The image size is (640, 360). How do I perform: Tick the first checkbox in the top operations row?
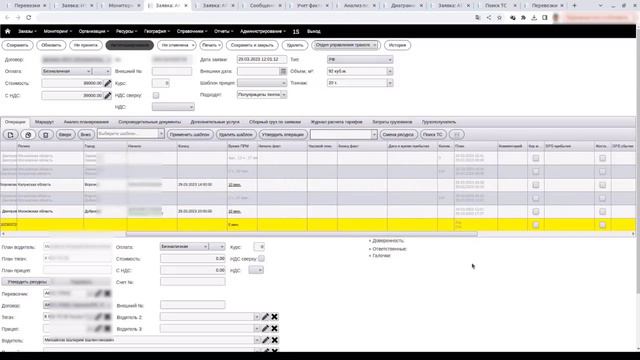pos(536,158)
